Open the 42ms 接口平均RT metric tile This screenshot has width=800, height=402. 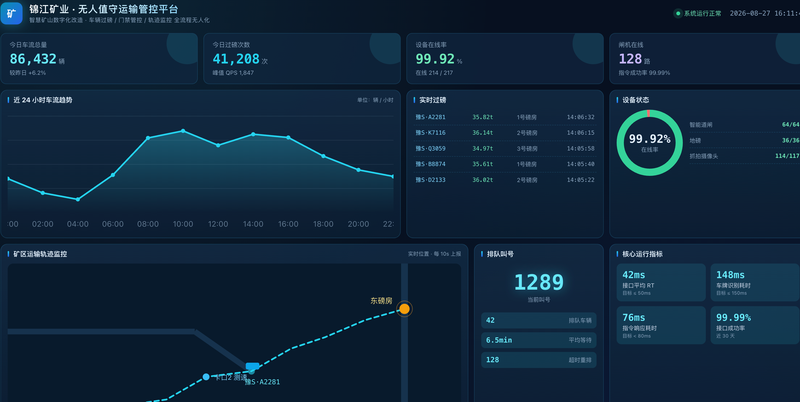pos(661,283)
